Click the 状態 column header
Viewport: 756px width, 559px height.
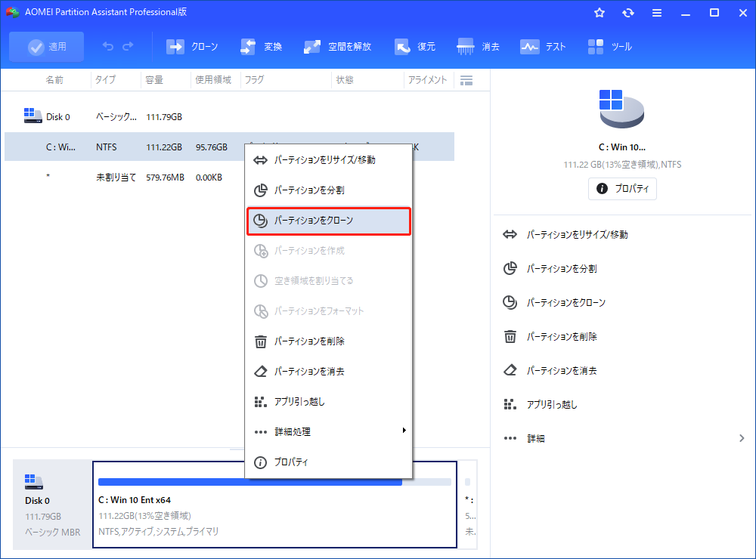(345, 80)
